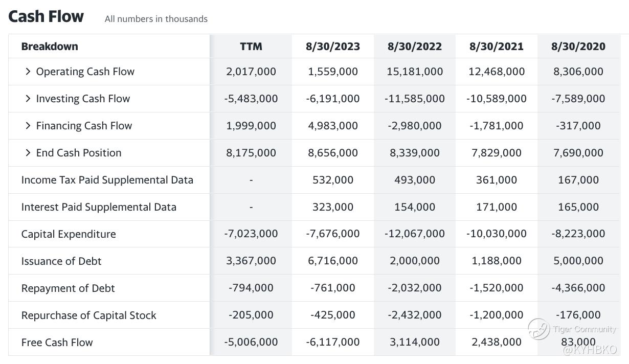Screen dimensions: 629x364
Task: Select Income Tax Paid value 532,000
Action: pos(333,180)
